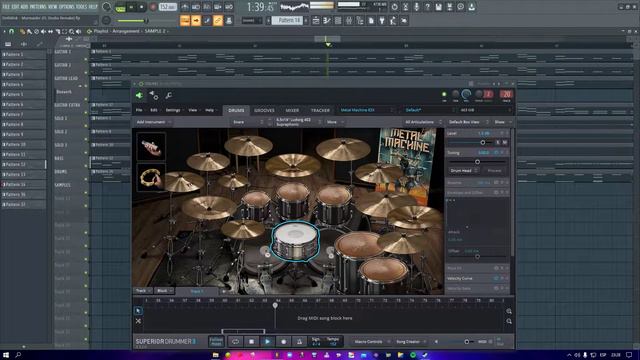Adjust the snare Tuning slider
The image size is (640, 360).
pos(477,162)
